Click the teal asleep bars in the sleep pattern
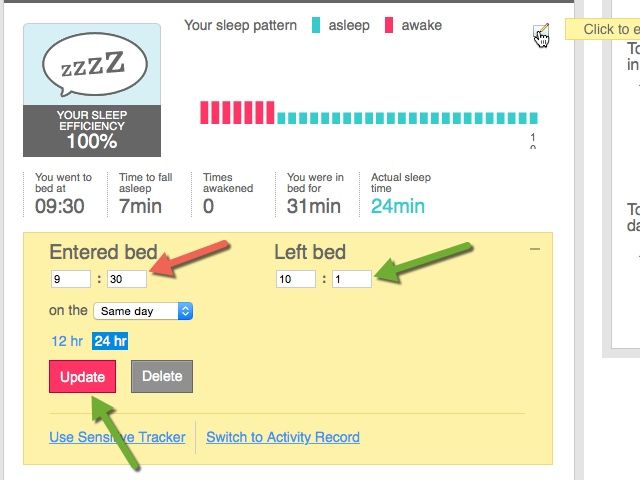The image size is (640, 480). (407, 118)
